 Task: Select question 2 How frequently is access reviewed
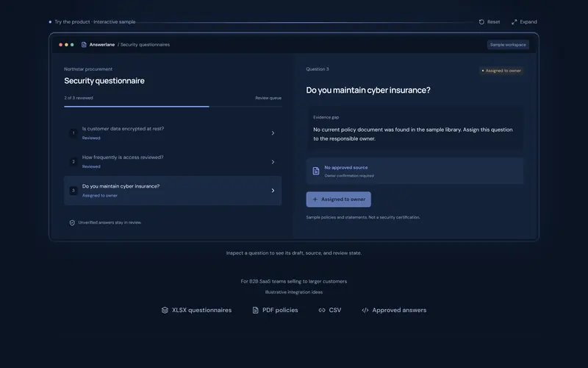coord(173,162)
